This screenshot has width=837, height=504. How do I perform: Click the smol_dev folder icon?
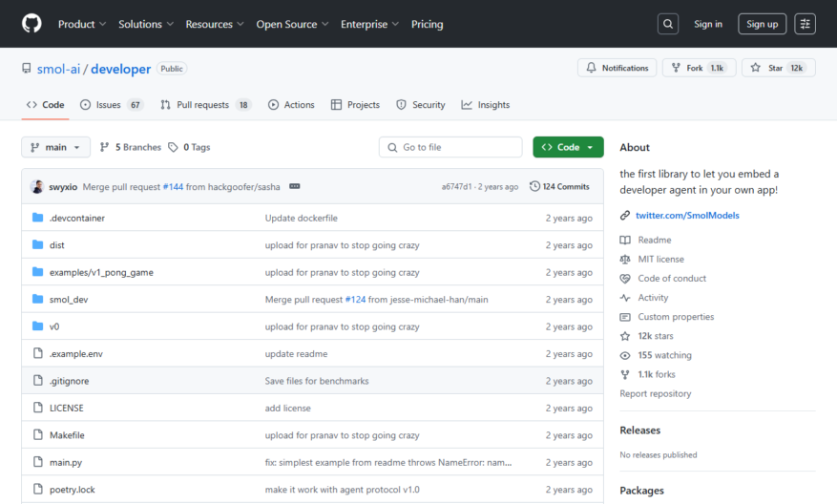37,299
